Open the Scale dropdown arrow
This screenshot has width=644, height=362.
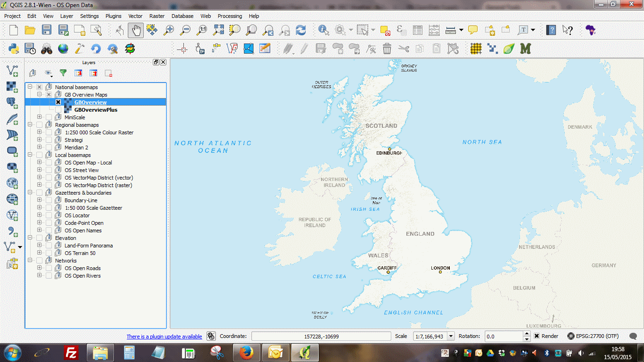click(451, 336)
